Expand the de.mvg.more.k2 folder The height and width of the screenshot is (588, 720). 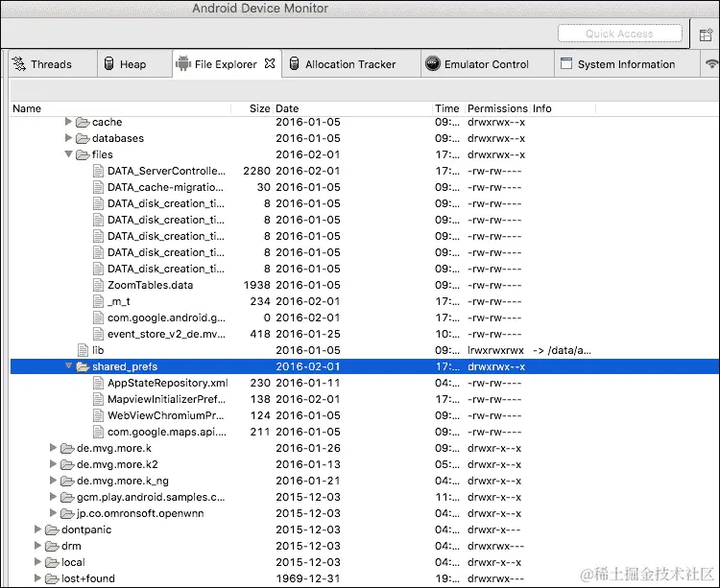[x=53, y=463]
